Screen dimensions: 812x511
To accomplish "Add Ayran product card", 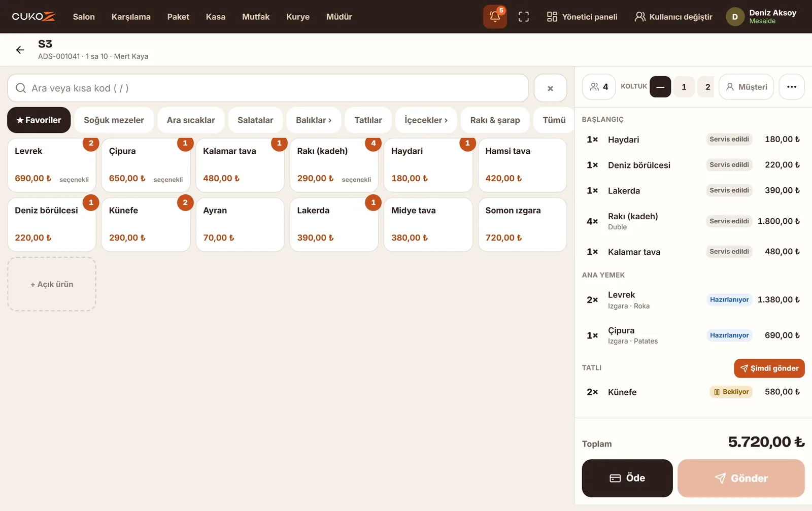I will (240, 225).
